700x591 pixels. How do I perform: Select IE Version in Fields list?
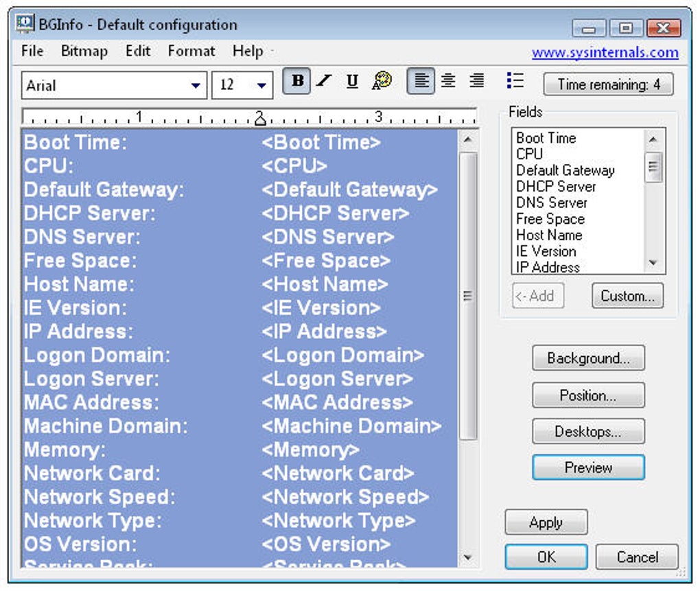[x=546, y=251]
